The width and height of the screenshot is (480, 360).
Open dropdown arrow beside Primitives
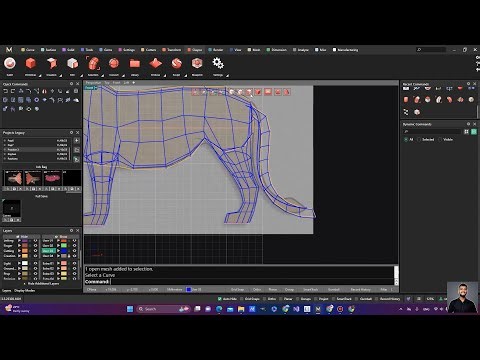coord(40,76)
